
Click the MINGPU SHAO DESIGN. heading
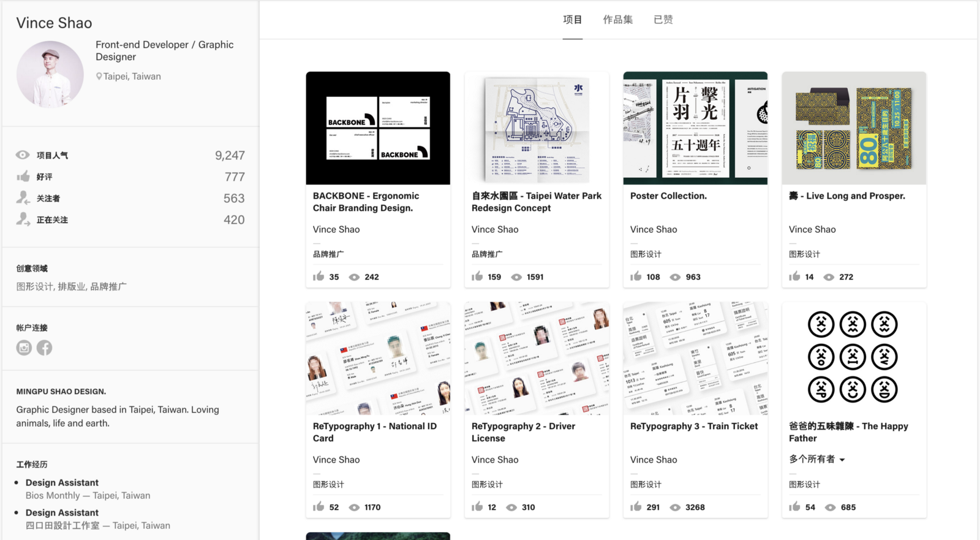(61, 391)
